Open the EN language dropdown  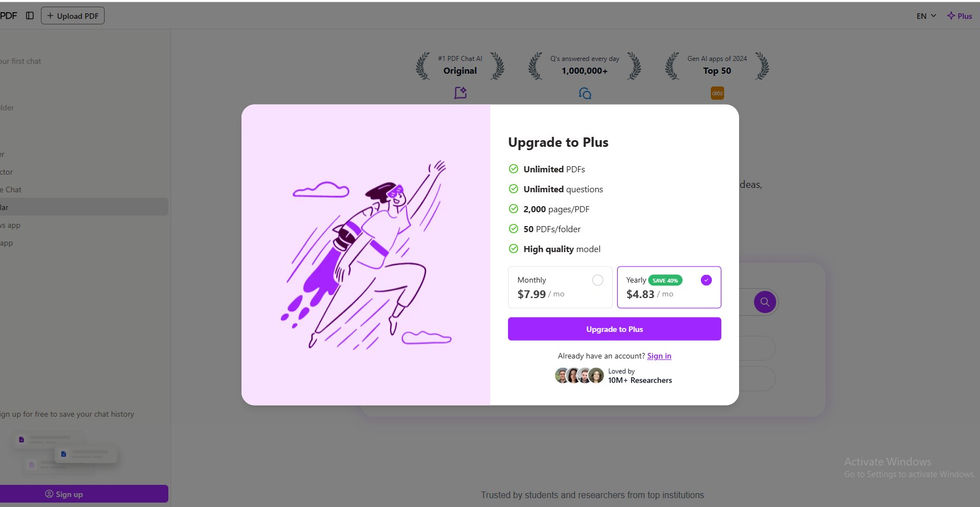click(926, 16)
